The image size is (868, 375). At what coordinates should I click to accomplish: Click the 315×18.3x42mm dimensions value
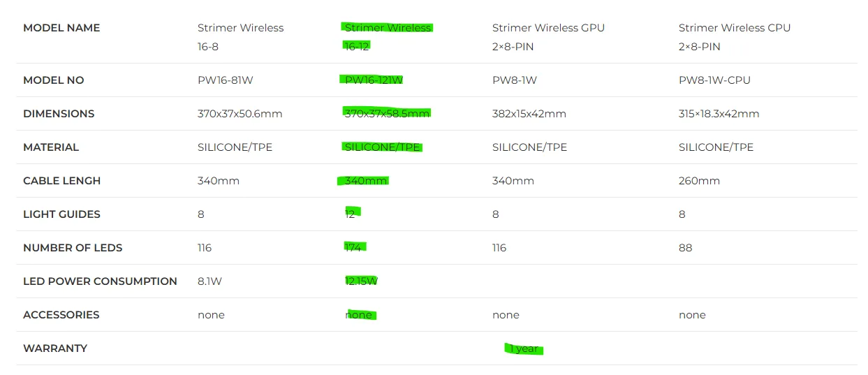pyautogui.click(x=719, y=114)
